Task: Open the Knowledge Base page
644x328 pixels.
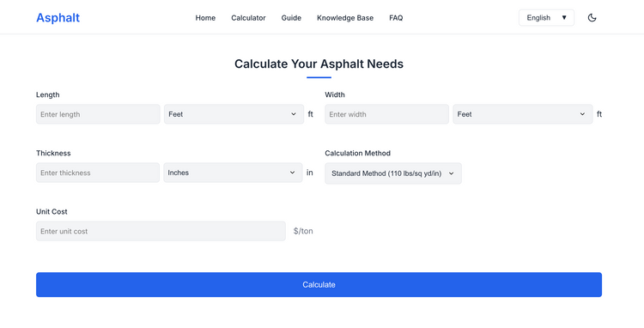Action: (x=345, y=18)
